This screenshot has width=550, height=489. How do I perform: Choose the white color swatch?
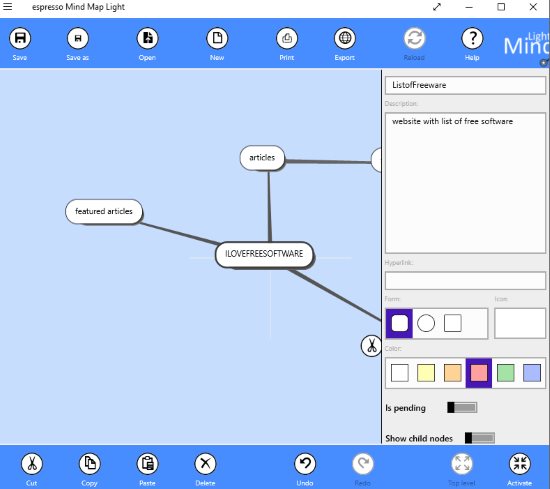(400, 373)
